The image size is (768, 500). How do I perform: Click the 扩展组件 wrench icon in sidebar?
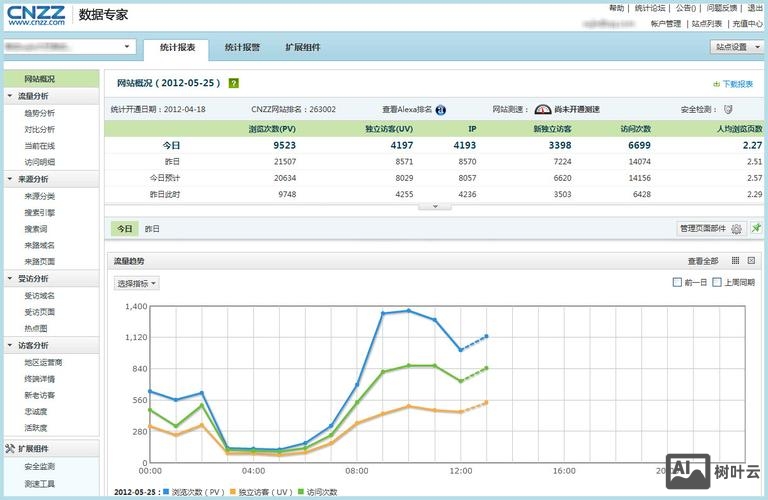[x=10, y=448]
